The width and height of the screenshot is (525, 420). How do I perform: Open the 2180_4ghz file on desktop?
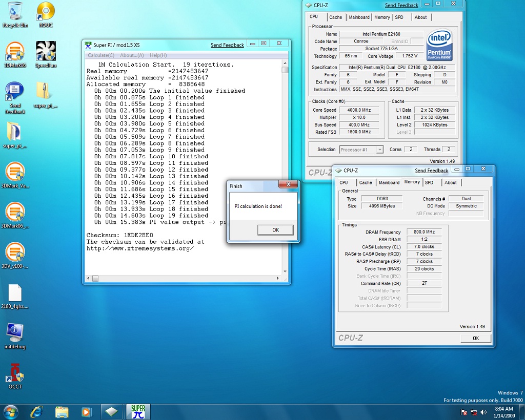15,296
